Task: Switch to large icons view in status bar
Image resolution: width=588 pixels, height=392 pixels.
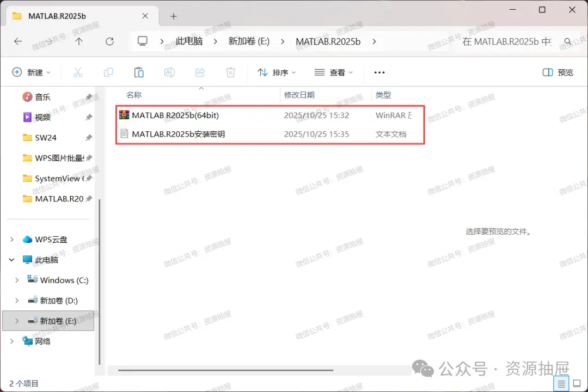Action: (577, 383)
